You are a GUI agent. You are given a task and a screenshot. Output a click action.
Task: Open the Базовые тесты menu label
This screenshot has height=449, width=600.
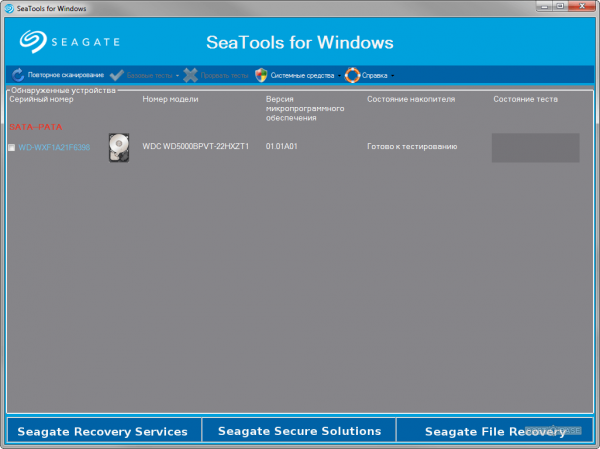(x=150, y=75)
